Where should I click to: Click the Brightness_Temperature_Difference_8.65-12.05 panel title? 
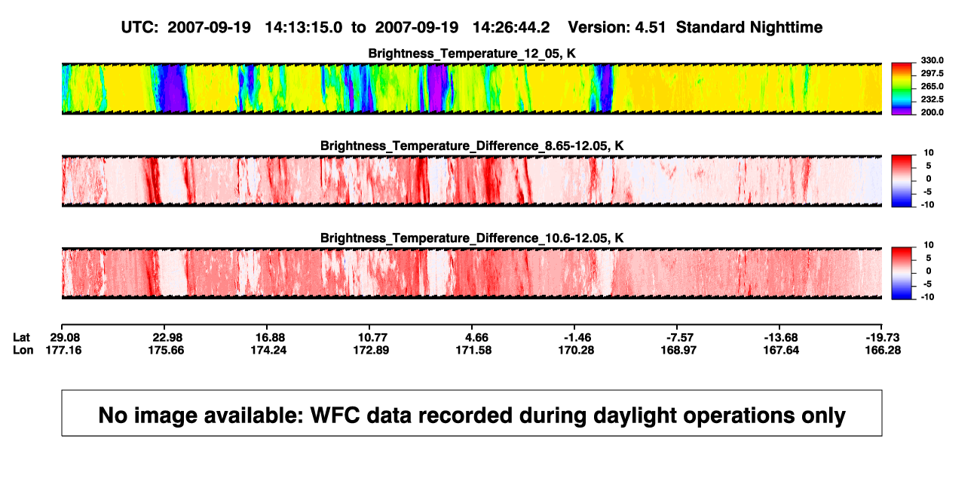[471, 146]
